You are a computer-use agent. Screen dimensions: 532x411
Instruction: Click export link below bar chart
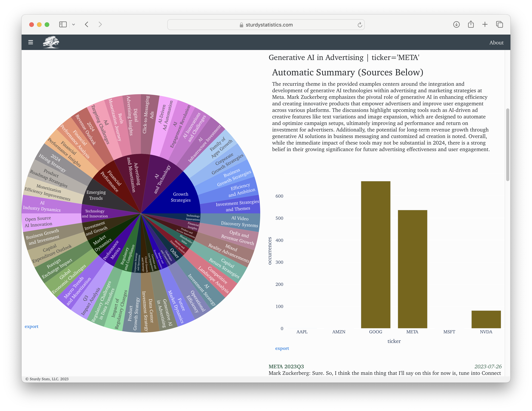pyautogui.click(x=282, y=348)
